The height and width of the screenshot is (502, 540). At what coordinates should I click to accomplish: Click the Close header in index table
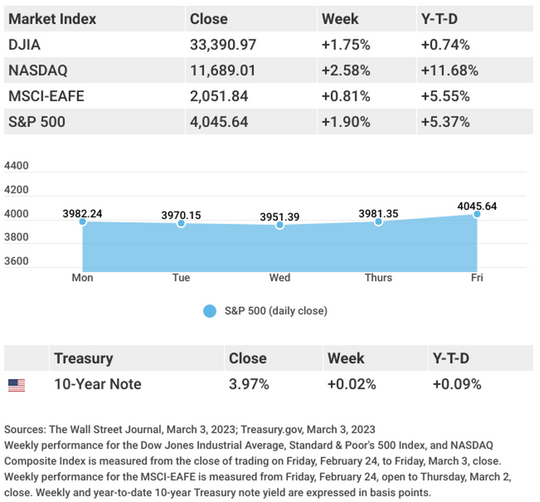[209, 19]
